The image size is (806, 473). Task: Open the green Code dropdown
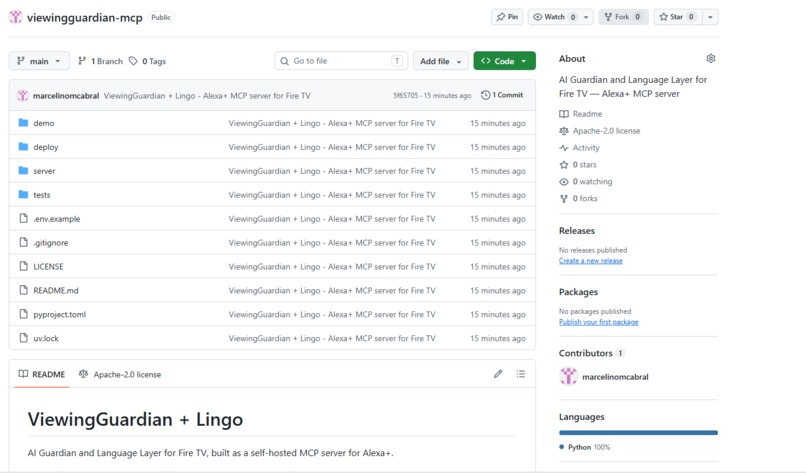(x=504, y=61)
